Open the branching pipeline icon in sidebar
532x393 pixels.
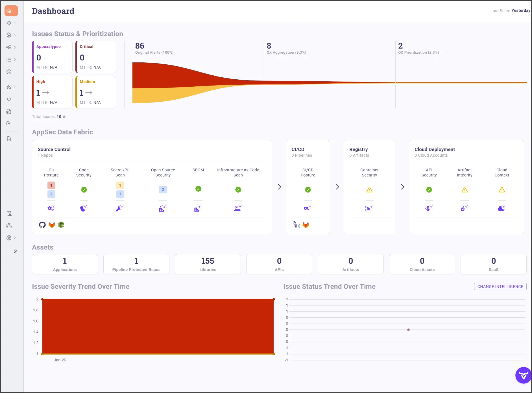(x=9, y=47)
